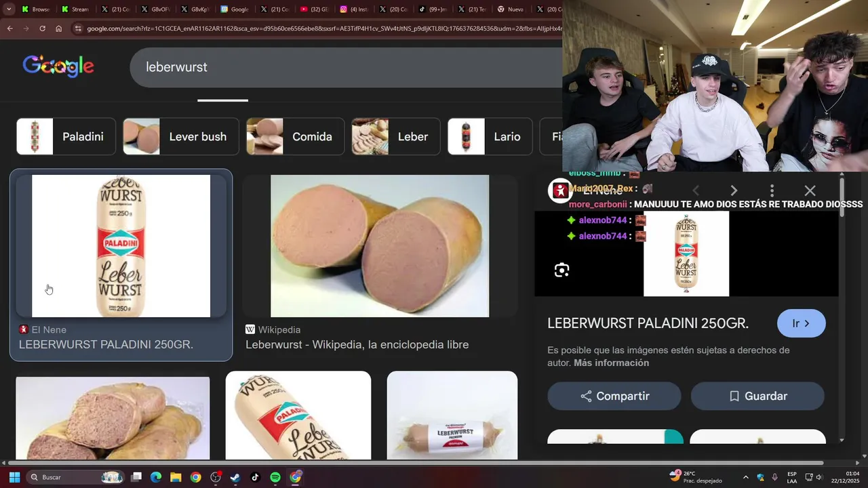Image resolution: width=868 pixels, height=488 pixels.
Task: Select the Paladini filter chip
Action: coord(66,137)
